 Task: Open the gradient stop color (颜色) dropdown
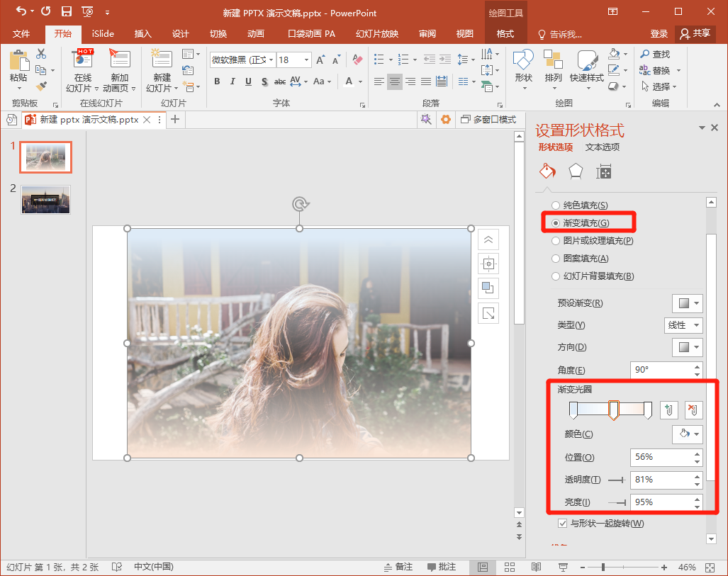pyautogui.click(x=688, y=434)
